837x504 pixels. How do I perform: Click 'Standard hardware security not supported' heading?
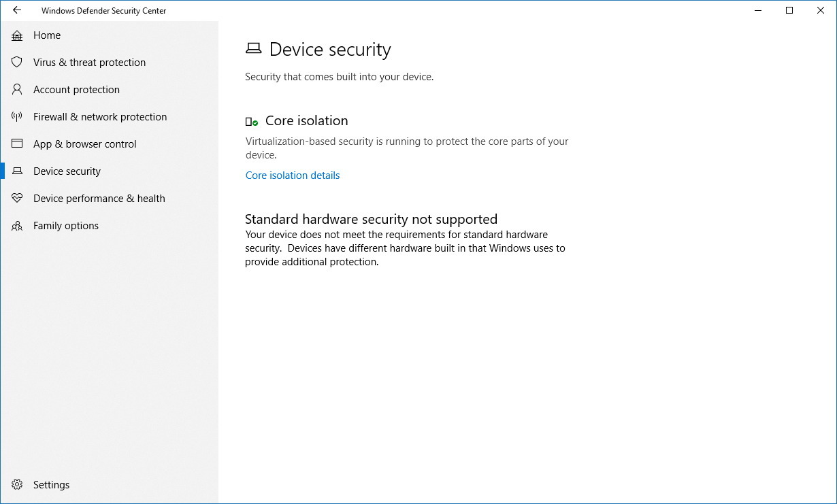(x=371, y=219)
